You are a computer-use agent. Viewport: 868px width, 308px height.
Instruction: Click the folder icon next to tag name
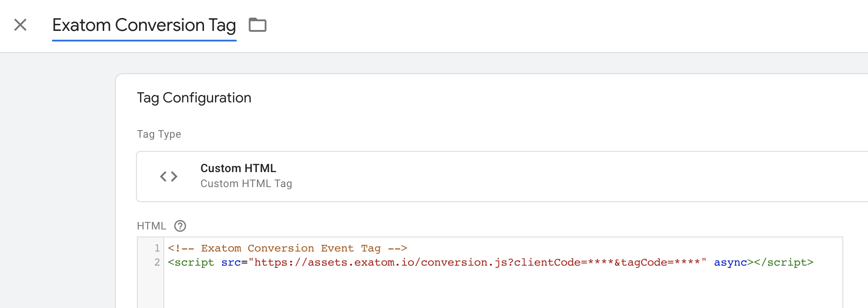(257, 25)
